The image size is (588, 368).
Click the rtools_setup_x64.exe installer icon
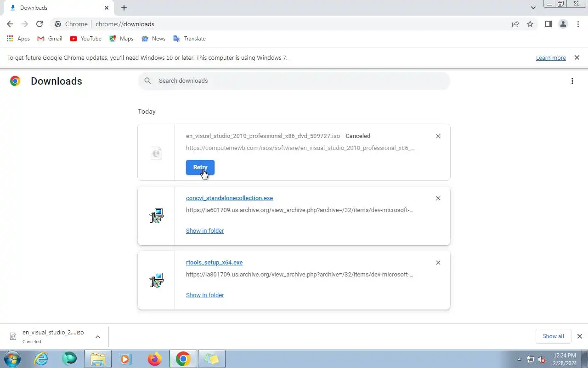tap(156, 280)
